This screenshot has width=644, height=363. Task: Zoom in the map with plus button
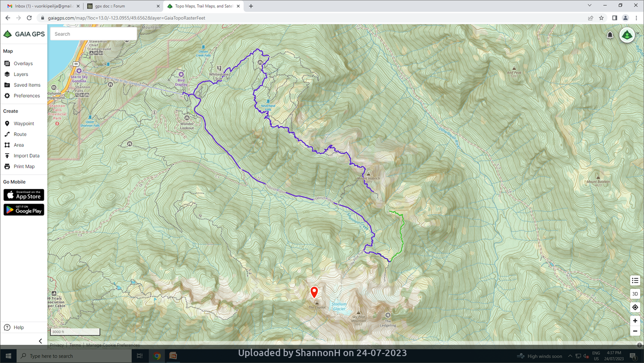[635, 321]
